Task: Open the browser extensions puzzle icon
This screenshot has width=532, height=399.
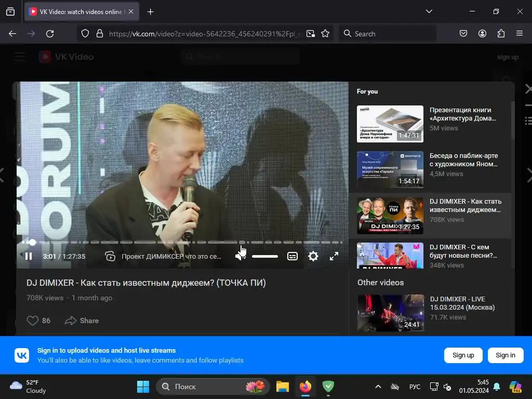Action: pyautogui.click(x=501, y=33)
